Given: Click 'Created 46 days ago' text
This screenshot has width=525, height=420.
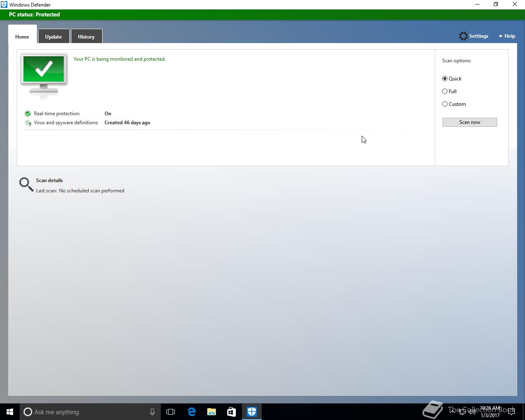Looking at the screenshot, I should click(x=127, y=123).
